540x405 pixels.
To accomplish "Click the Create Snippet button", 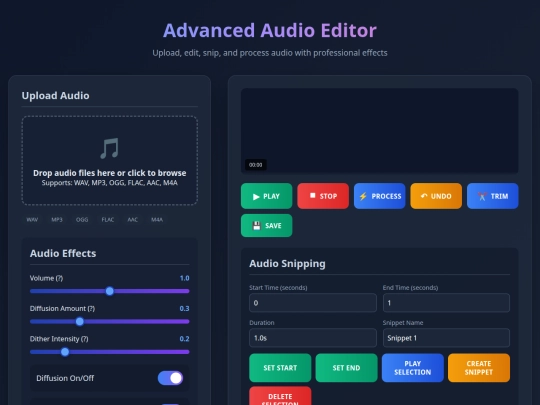I will 479,368.
